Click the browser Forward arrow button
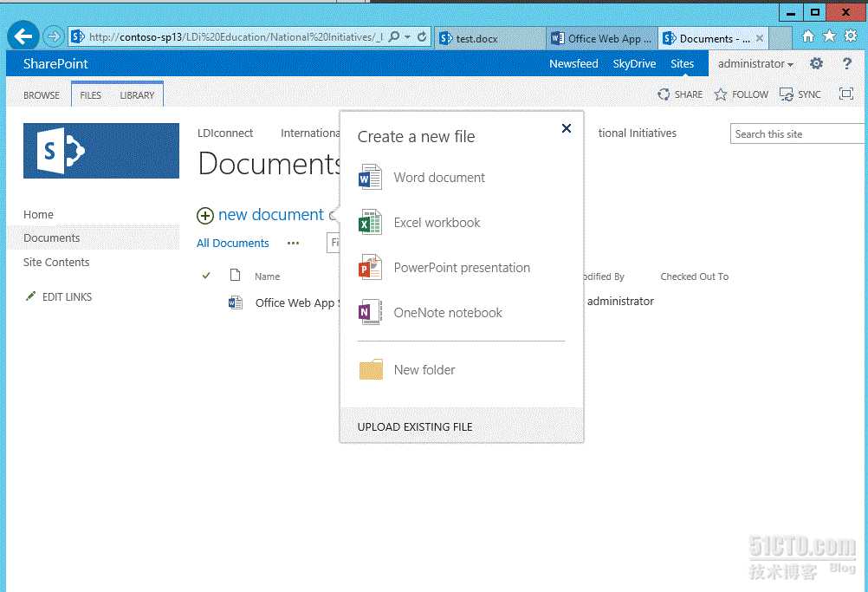The height and width of the screenshot is (592, 868). click(53, 36)
